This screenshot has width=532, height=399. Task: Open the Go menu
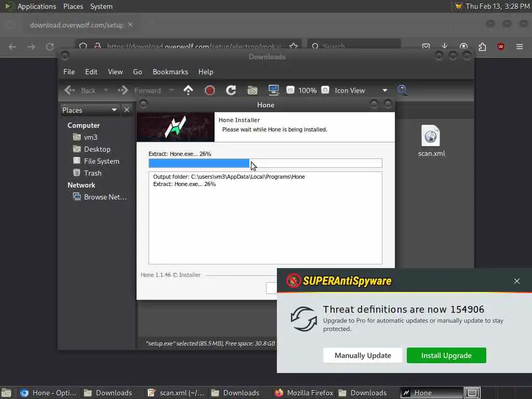[x=137, y=72]
